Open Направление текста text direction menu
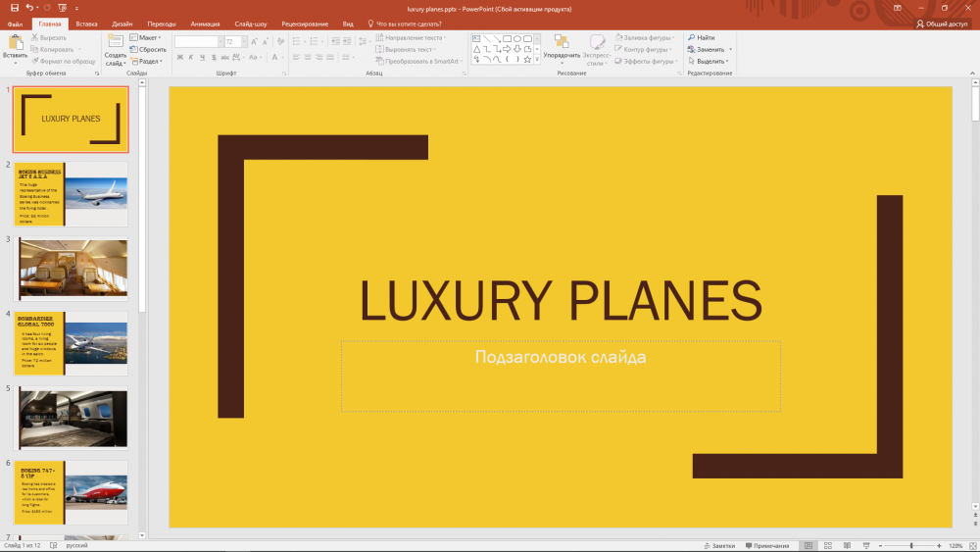The width and height of the screenshot is (980, 552). [412, 37]
